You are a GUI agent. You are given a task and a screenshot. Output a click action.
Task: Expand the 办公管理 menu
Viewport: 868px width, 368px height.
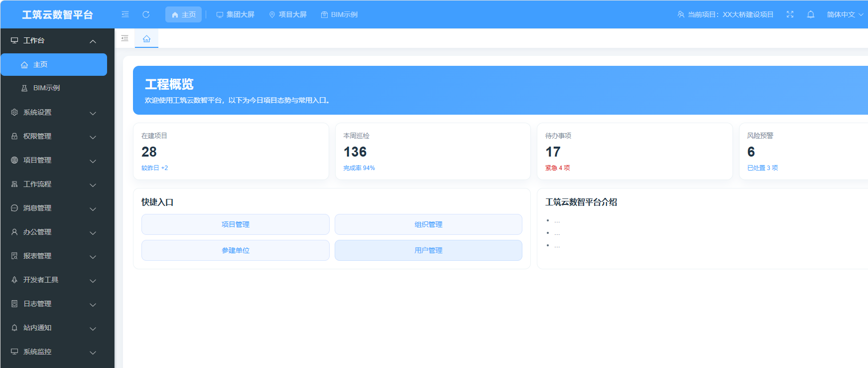[x=93, y=233]
